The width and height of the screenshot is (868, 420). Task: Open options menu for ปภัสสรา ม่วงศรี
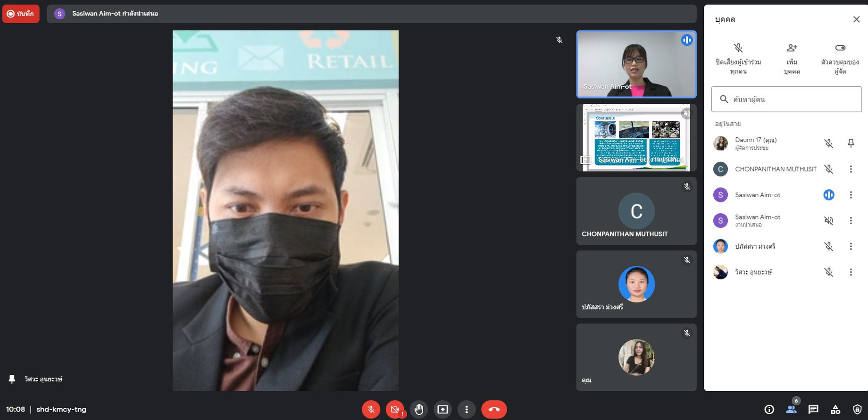click(x=851, y=246)
